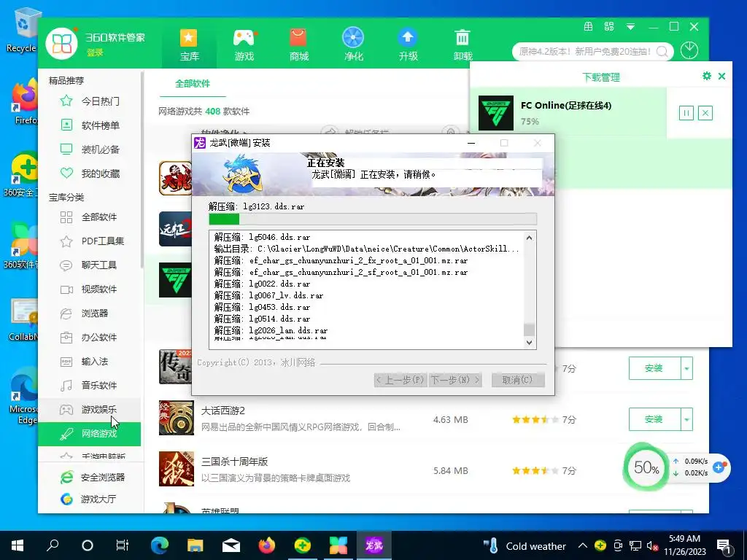Expand install options for 大话西游2
Screen dimensions: 747x560
click(x=686, y=419)
